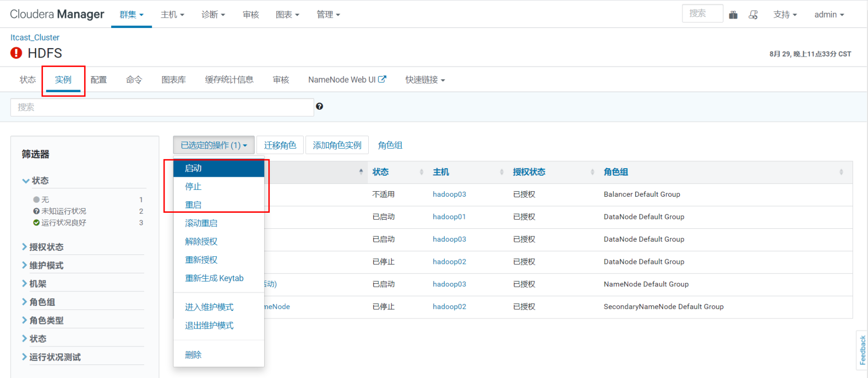Go to the 审核 top navigation item
Viewport: 868px width, 378px height.
pos(251,15)
